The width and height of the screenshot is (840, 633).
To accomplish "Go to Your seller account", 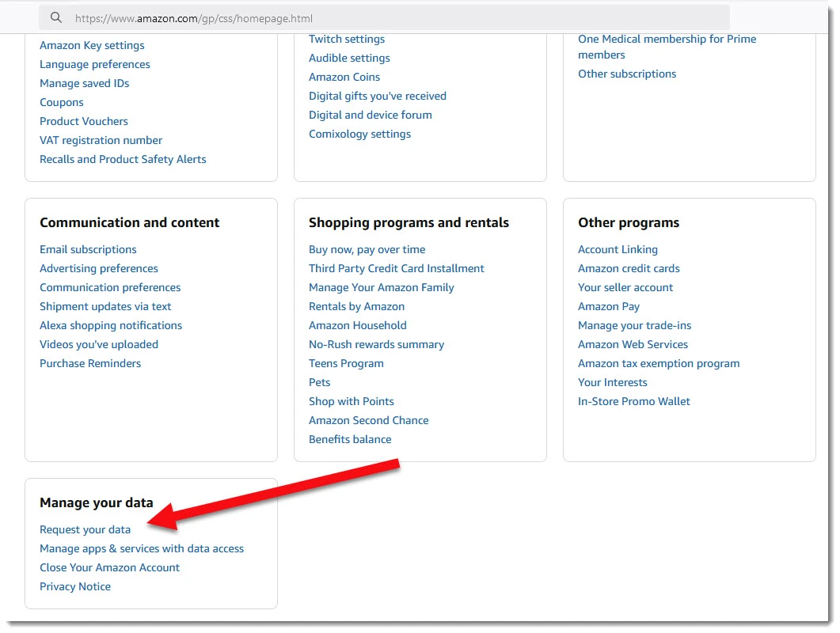I will click(x=625, y=287).
